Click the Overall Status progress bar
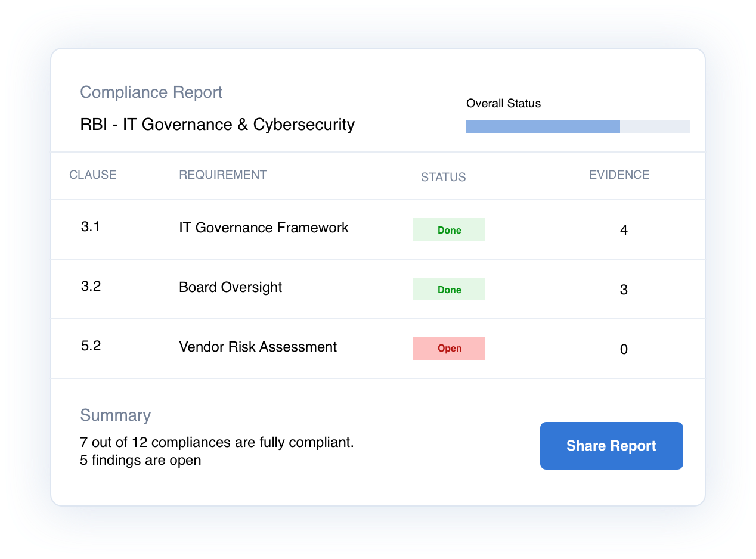The height and width of the screenshot is (559, 756). [577, 127]
